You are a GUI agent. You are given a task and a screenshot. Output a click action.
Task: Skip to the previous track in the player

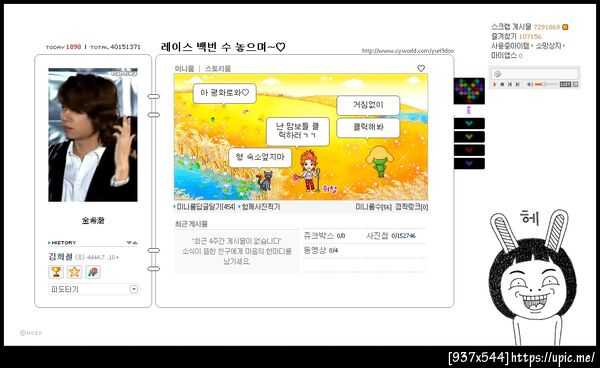tap(510, 84)
